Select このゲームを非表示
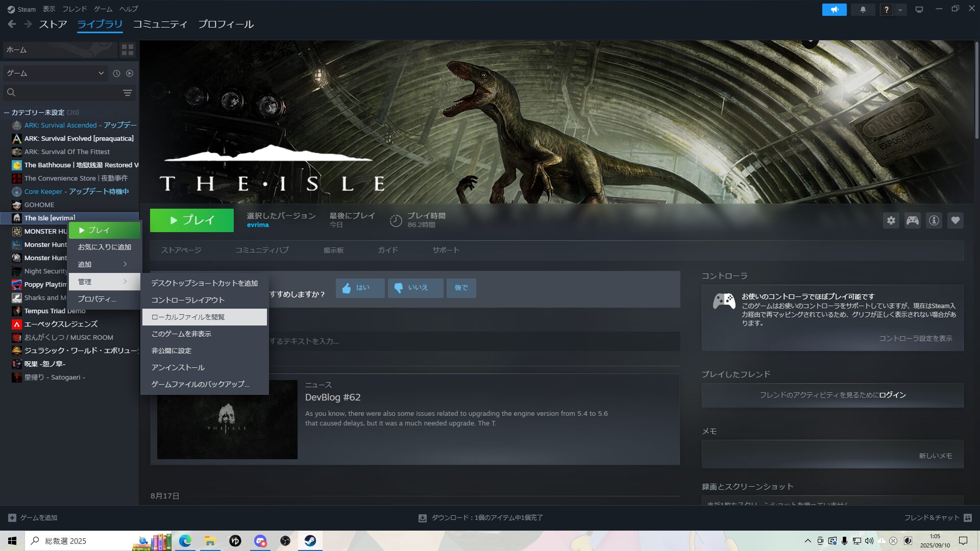Viewport: 980px width, 551px height. tap(205, 334)
